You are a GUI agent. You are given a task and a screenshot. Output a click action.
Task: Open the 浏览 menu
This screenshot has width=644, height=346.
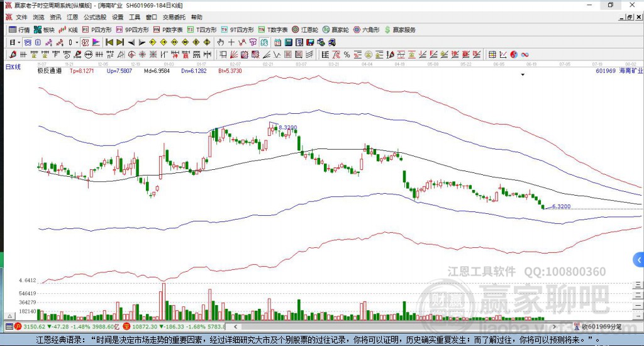[38, 17]
